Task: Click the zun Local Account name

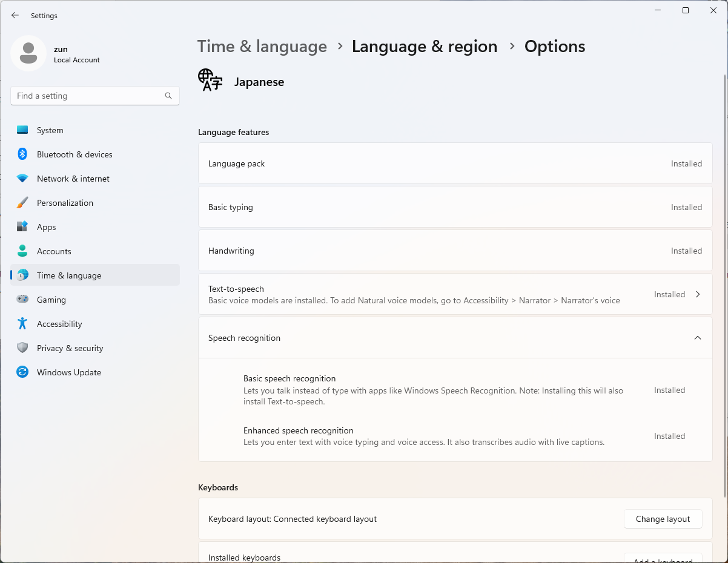Action: click(x=77, y=54)
